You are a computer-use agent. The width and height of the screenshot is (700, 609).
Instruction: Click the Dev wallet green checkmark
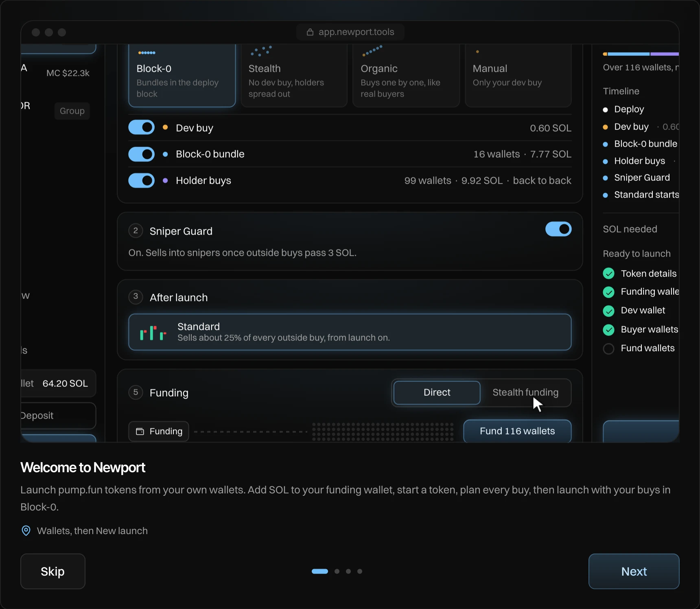click(608, 311)
